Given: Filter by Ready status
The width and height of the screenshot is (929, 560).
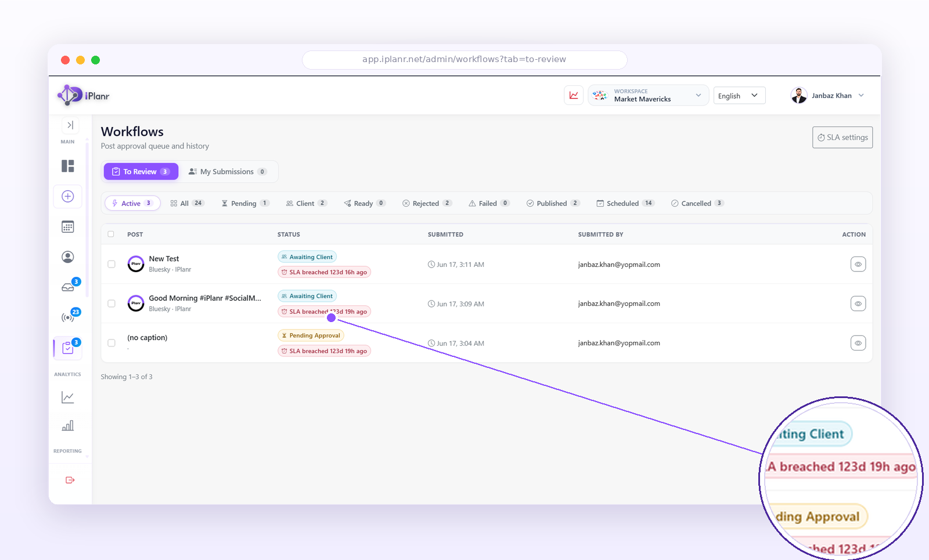Looking at the screenshot, I should (x=365, y=203).
